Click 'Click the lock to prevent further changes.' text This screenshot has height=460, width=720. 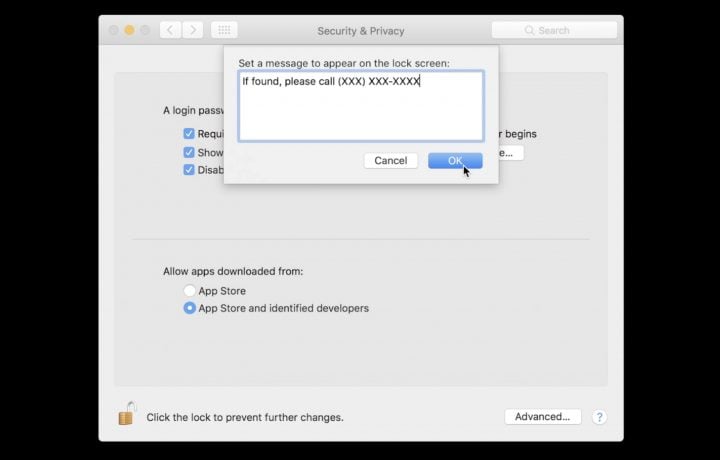pos(245,417)
